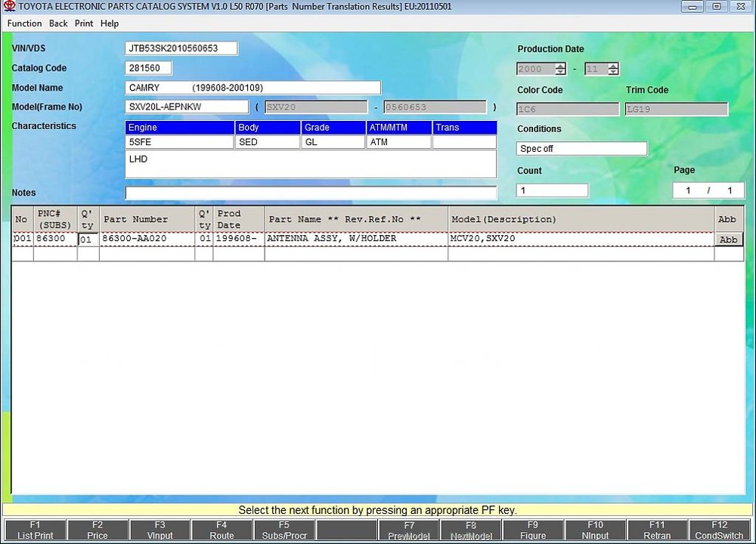
Task: Select the Engine characteristics header
Action: click(x=179, y=127)
